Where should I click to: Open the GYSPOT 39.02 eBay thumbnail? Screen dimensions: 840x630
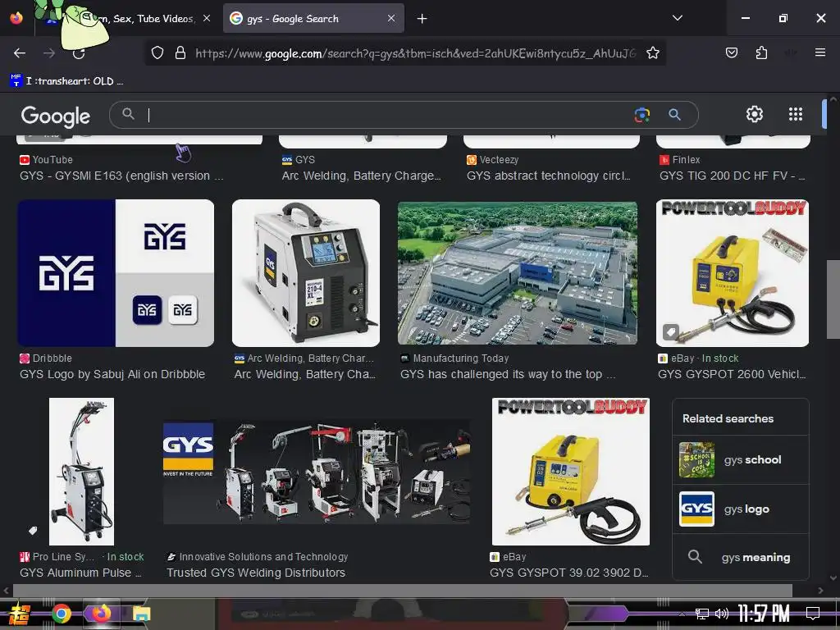pyautogui.click(x=571, y=472)
